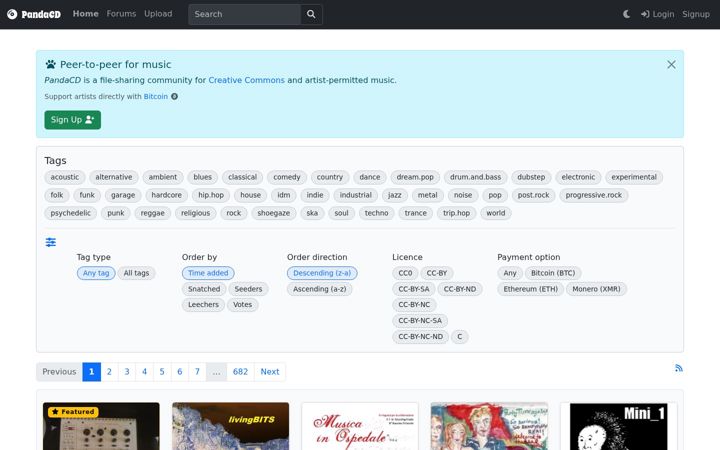This screenshot has width=720, height=450.
Task: Order by Snatched
Action: coord(204,289)
